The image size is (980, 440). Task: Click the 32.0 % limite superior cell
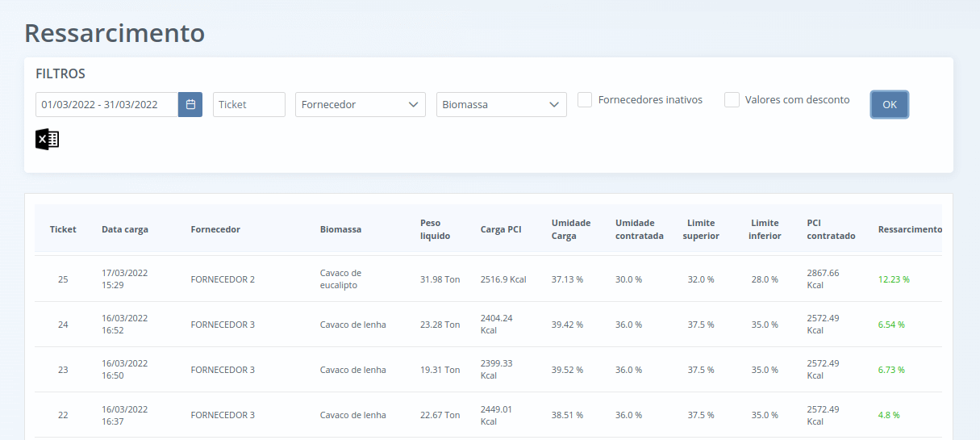(701, 279)
